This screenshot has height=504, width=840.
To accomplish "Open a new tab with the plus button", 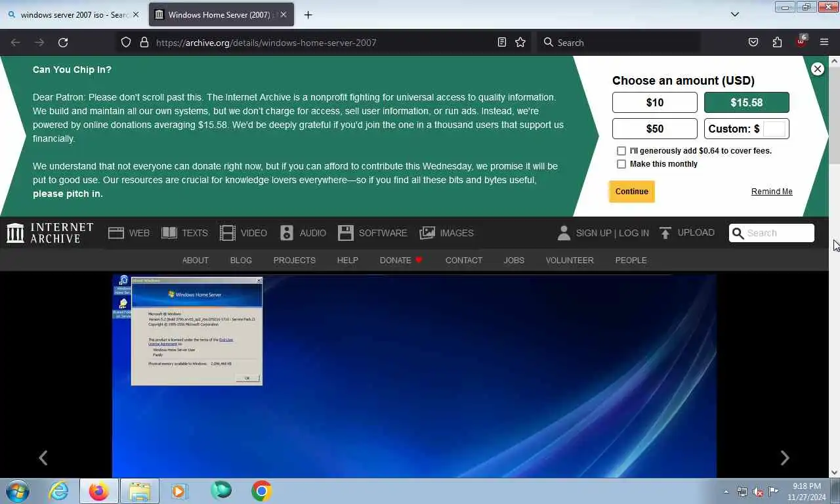I will click(308, 14).
